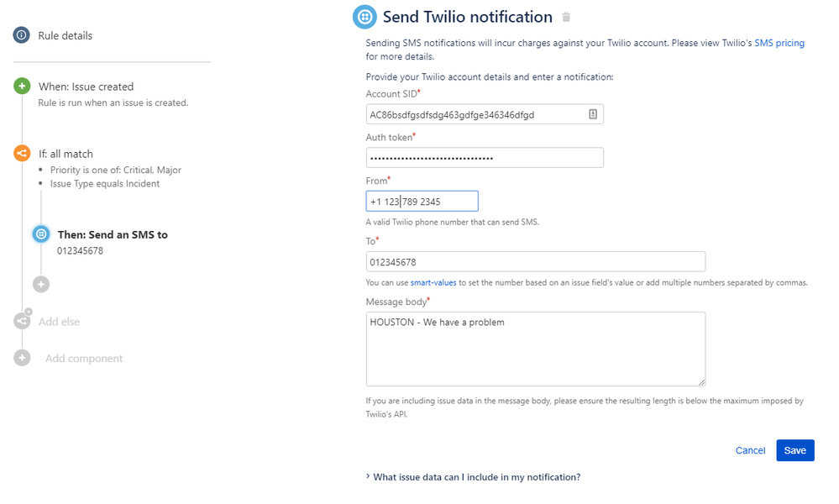The height and width of the screenshot is (504, 839).
Task: Click the Twilio icon on the Then step
Action: point(40,234)
